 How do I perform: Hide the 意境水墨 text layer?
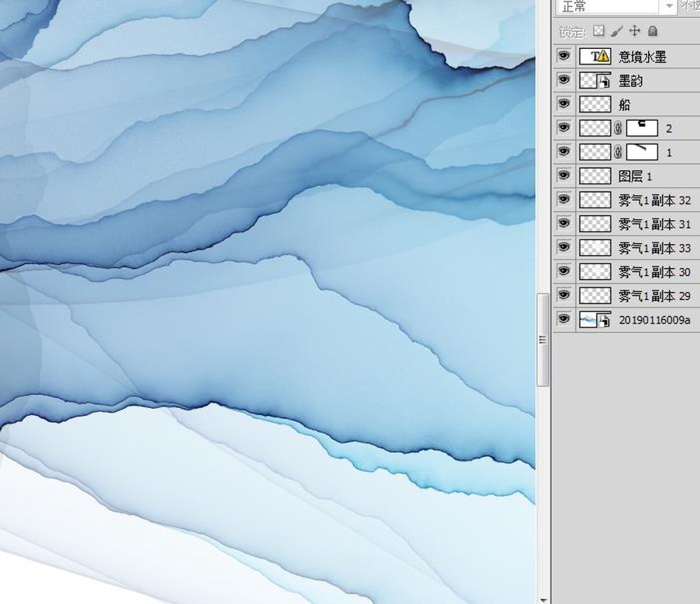(x=564, y=56)
